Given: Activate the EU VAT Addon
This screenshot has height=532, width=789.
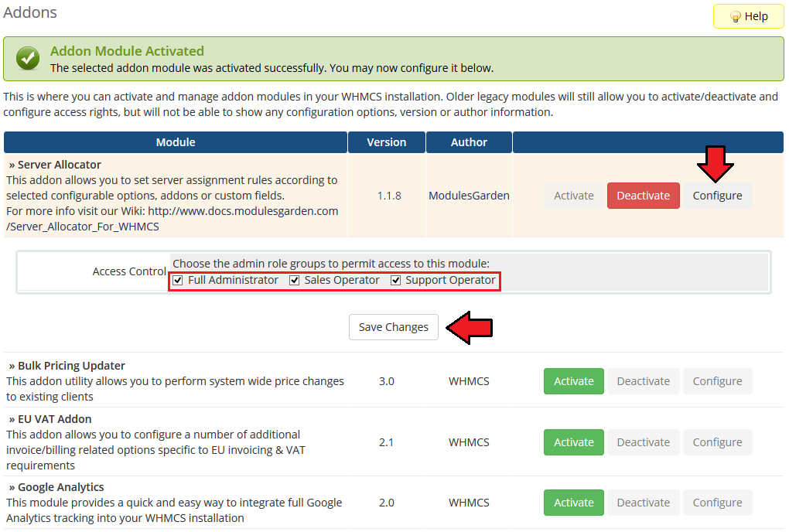Looking at the screenshot, I should tap(574, 442).
